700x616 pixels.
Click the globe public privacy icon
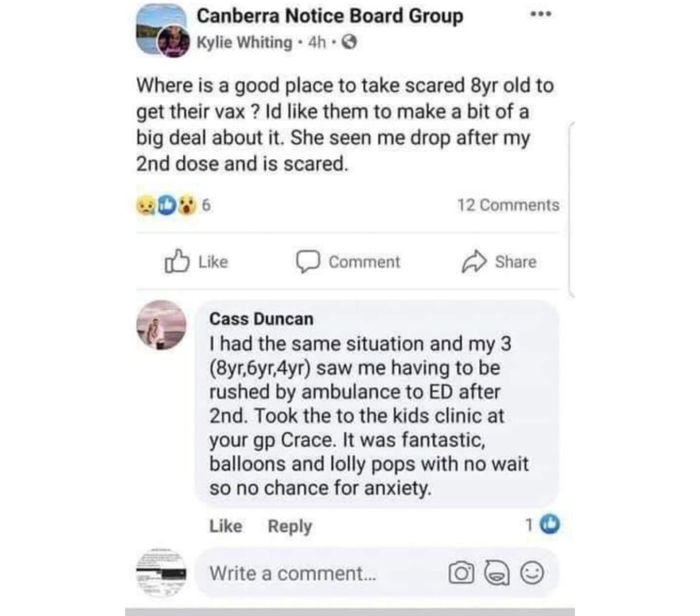click(x=349, y=42)
